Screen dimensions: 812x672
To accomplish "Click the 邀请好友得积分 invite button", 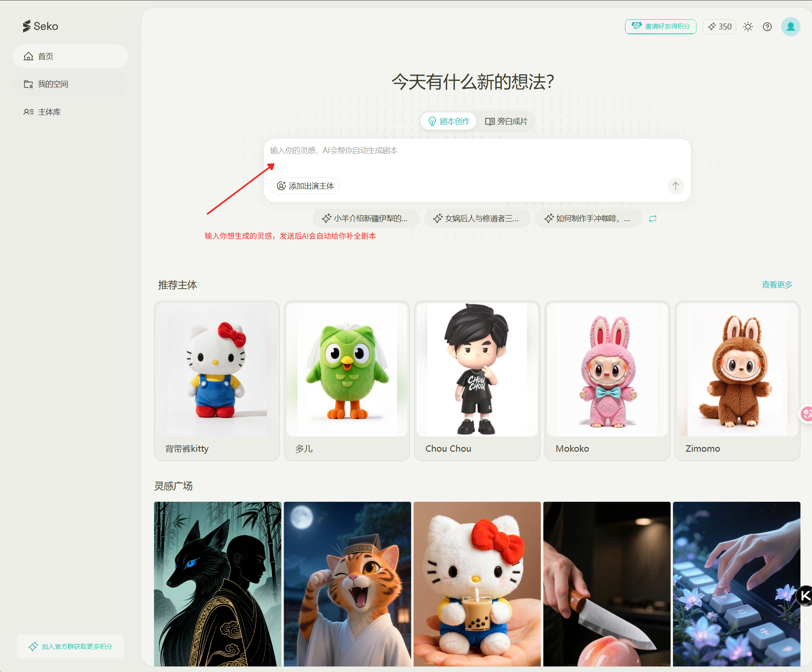I will pos(661,27).
